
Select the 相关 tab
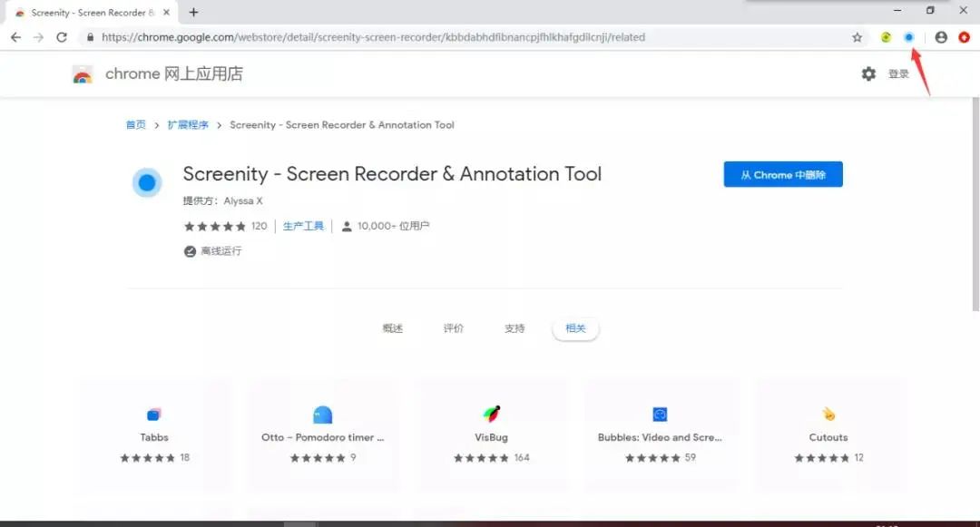click(x=575, y=328)
